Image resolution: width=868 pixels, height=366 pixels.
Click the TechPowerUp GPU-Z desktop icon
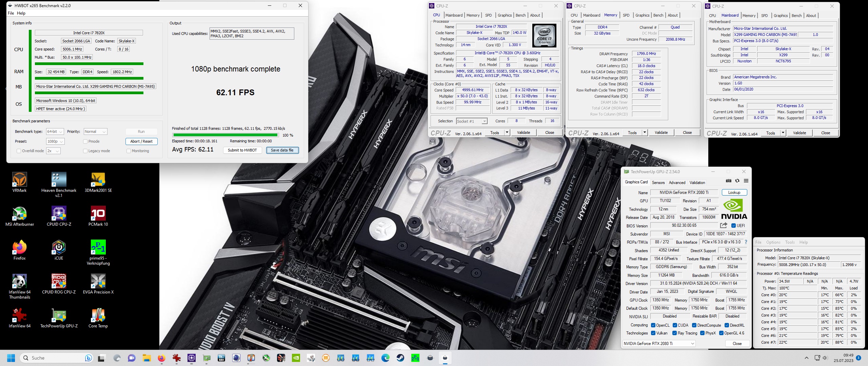(59, 318)
